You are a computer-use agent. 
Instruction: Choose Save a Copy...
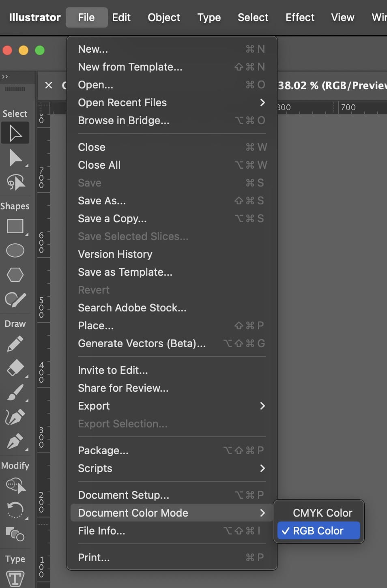(172, 219)
